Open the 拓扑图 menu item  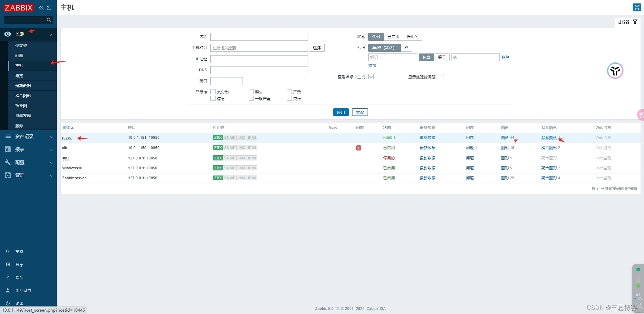(x=32, y=106)
